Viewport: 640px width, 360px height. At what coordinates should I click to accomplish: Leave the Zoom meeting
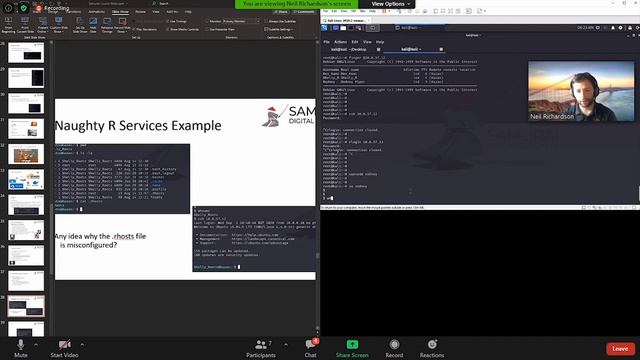point(620,349)
